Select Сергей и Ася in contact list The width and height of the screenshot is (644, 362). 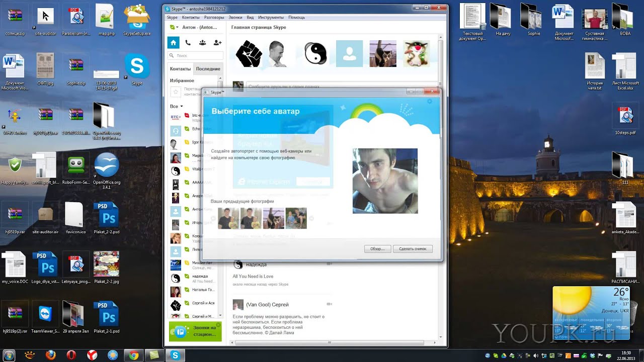pos(194,305)
